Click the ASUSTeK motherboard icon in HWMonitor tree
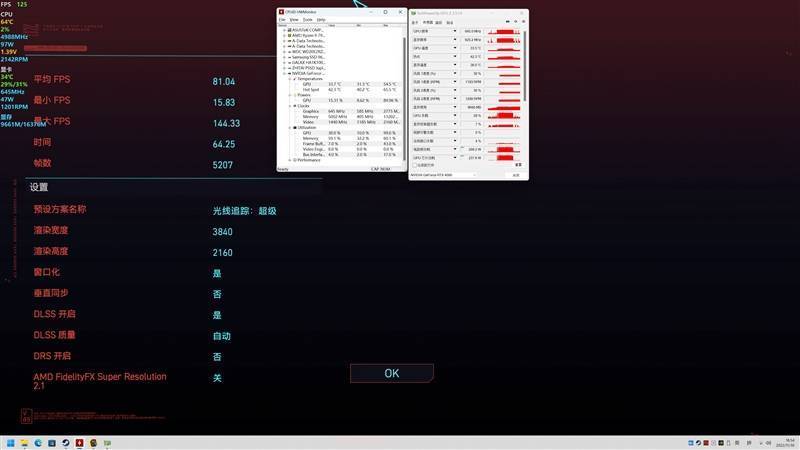 click(289, 30)
